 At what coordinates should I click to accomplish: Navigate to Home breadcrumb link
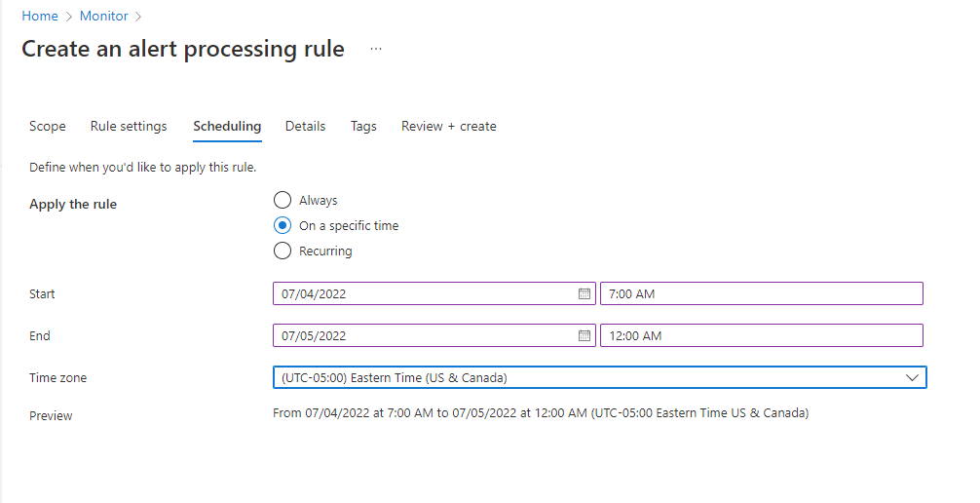[40, 16]
